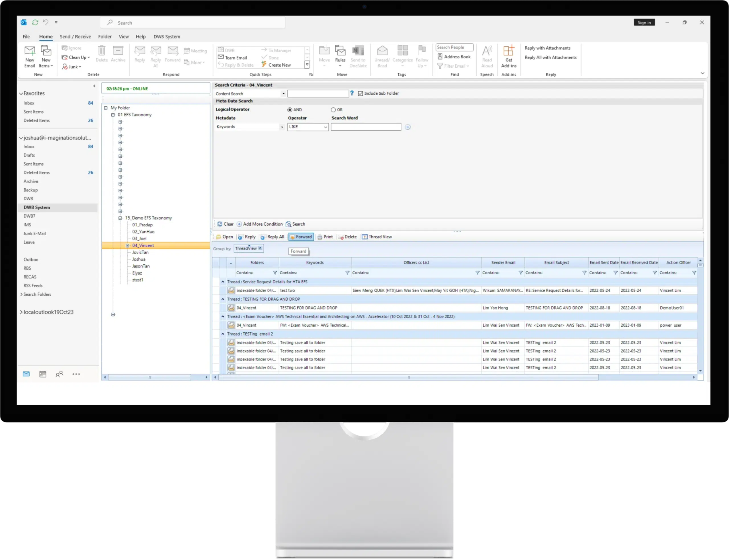The height and width of the screenshot is (560, 729).
Task: Click the Sign in button
Action: click(644, 22)
